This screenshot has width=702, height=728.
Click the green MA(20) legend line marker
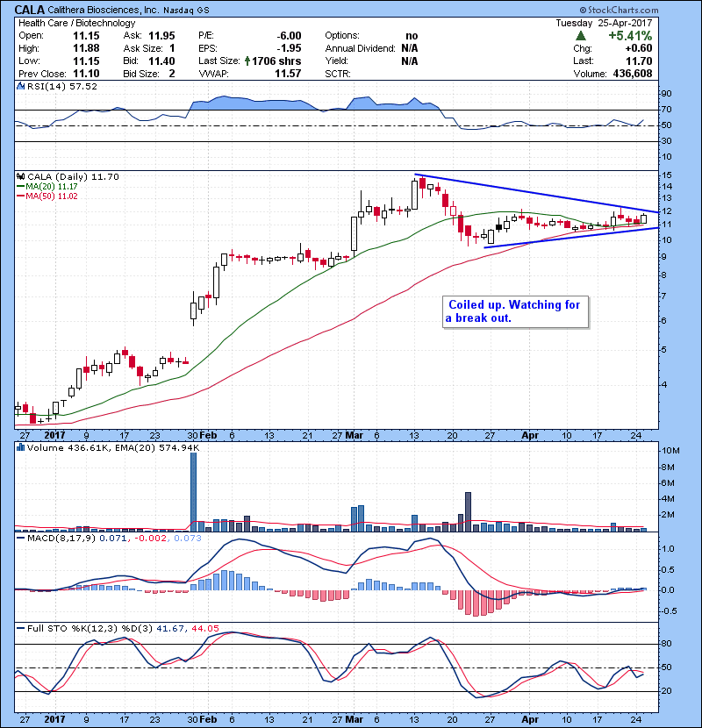click(21, 187)
